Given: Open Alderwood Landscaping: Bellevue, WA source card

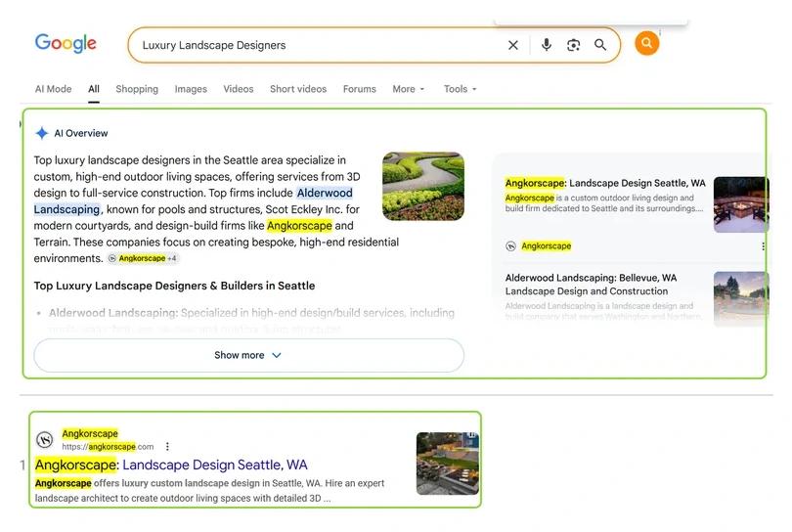Looking at the screenshot, I should pos(591,285).
